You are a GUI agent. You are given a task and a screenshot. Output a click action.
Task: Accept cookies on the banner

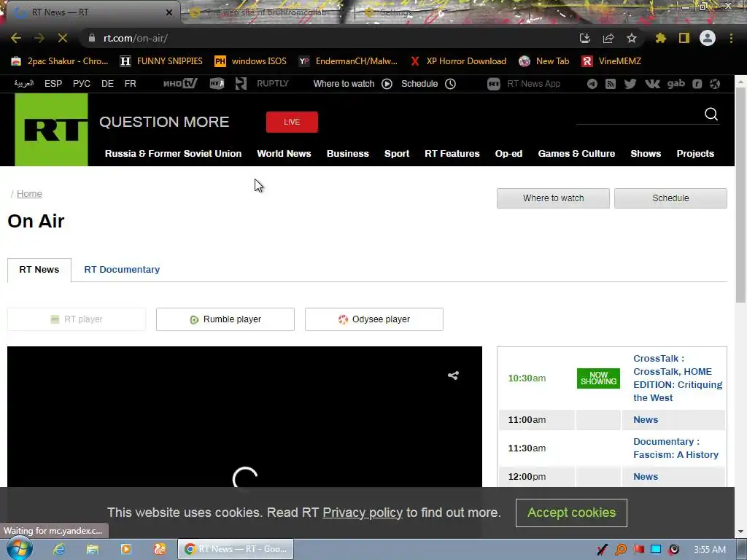tap(571, 513)
